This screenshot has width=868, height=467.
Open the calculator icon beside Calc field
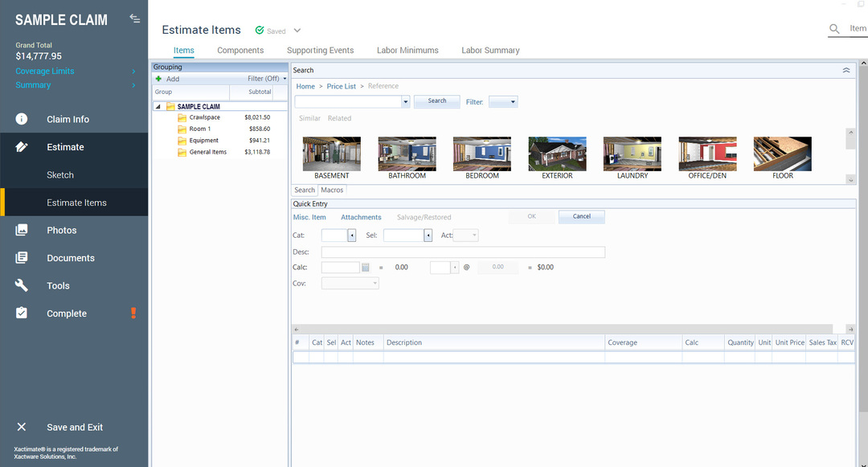click(x=365, y=267)
